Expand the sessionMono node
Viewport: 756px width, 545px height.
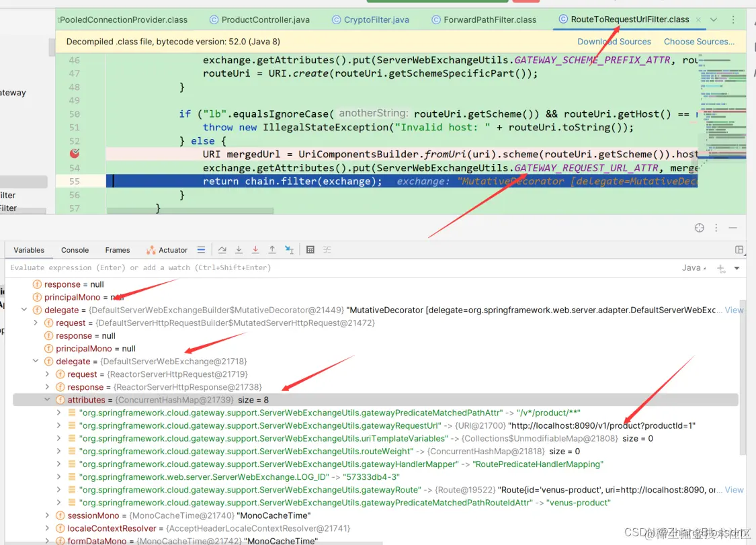47,515
